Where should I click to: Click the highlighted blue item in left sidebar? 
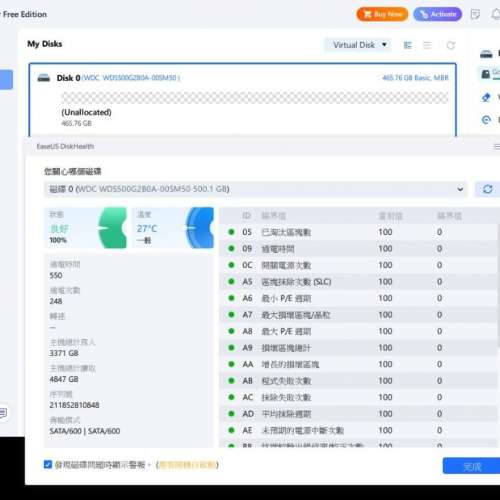point(6,79)
